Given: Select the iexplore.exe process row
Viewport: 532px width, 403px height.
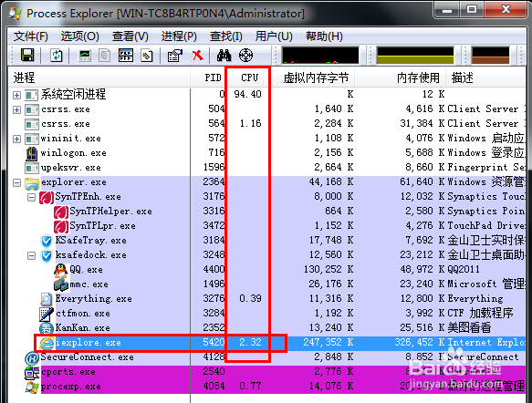Looking at the screenshot, I should [x=266, y=343].
